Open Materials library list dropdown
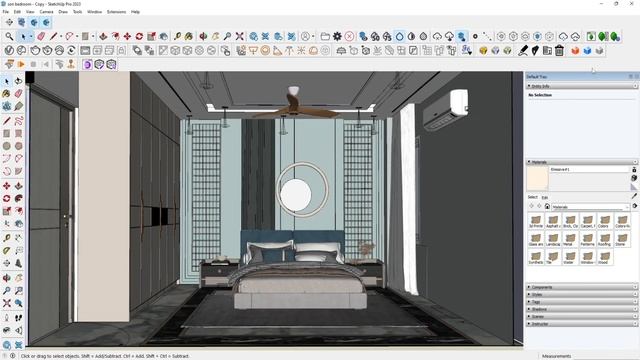The height and width of the screenshot is (360, 640). pos(590,207)
